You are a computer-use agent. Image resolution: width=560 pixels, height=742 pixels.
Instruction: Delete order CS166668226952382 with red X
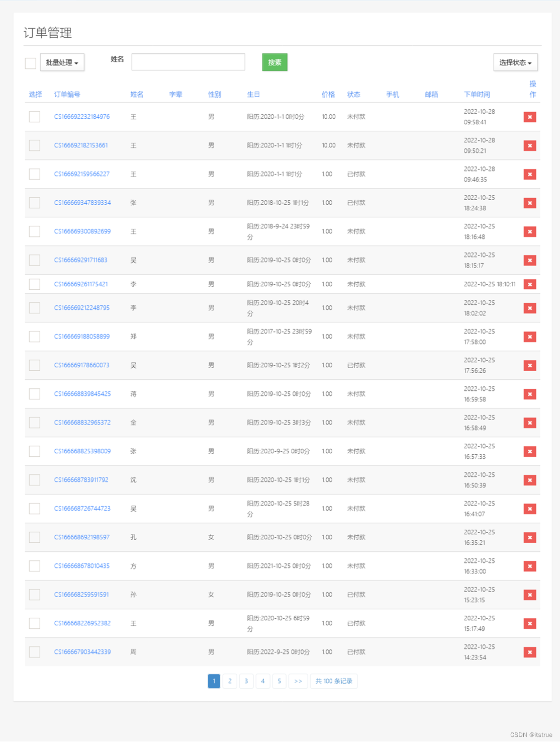(530, 623)
